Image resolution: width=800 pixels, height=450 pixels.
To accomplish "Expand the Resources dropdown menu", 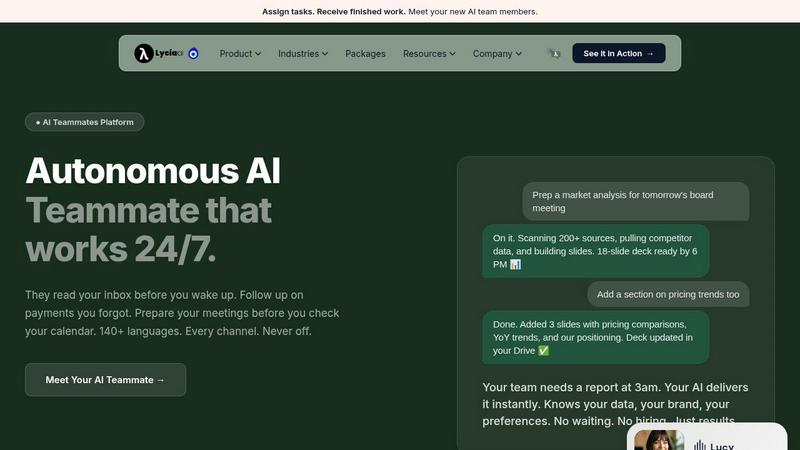I will [429, 54].
